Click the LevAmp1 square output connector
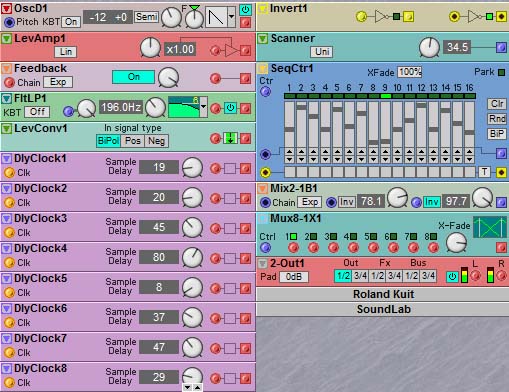The image size is (509, 392). click(246, 50)
